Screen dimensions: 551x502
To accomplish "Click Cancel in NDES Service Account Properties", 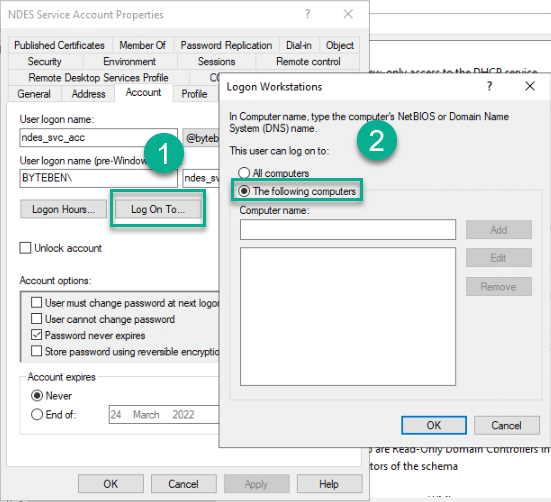I will coord(183,484).
